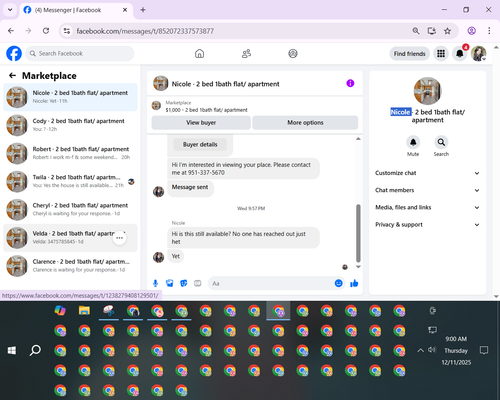This screenshot has width=500, height=400.
Task: Open Chrome profile avatar
Action: [x=471, y=31]
